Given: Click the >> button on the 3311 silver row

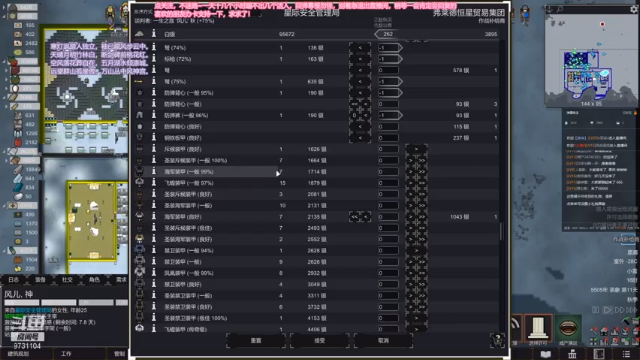Looking at the screenshot, I should pos(422,296).
